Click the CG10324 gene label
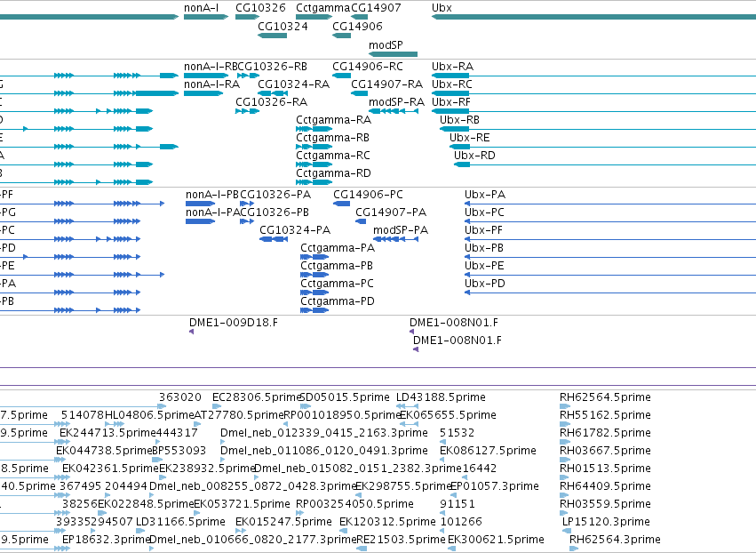 283,27
